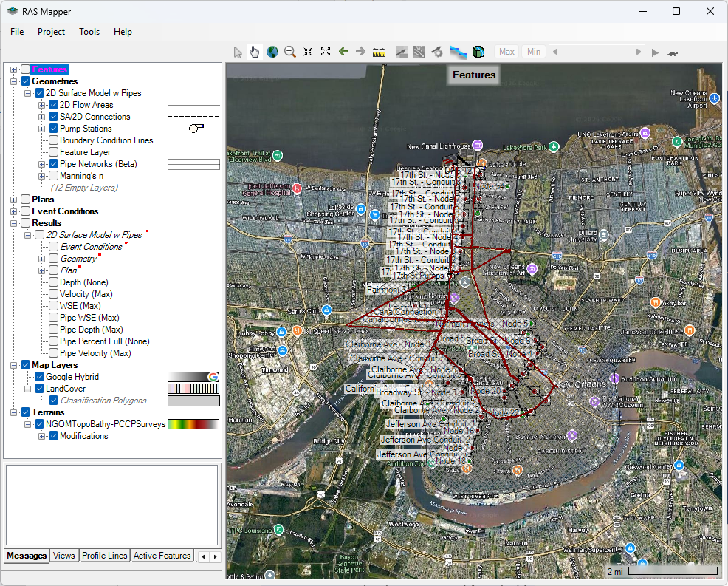This screenshot has width=728, height=586.
Task: Enable the Boundary Condition Lines checkbox
Action: [53, 140]
